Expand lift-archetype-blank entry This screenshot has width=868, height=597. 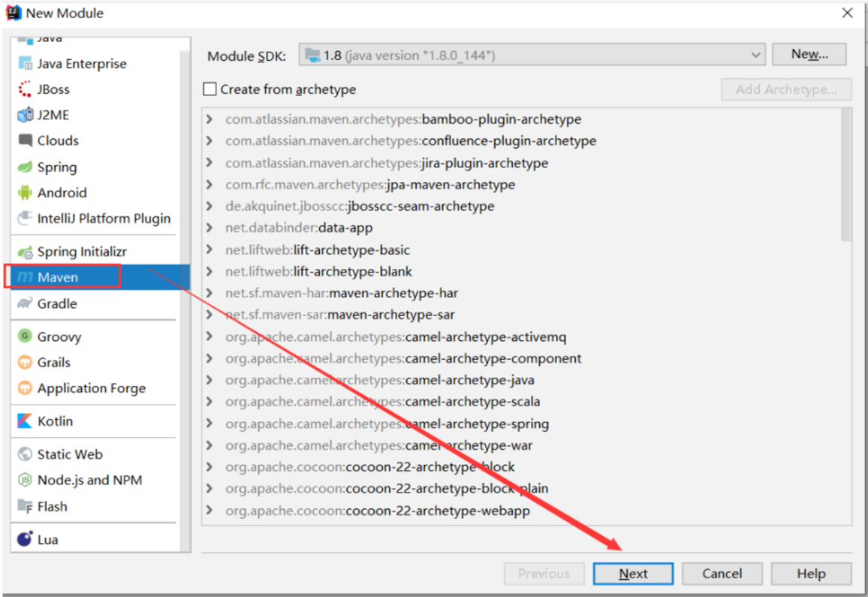[x=209, y=271]
